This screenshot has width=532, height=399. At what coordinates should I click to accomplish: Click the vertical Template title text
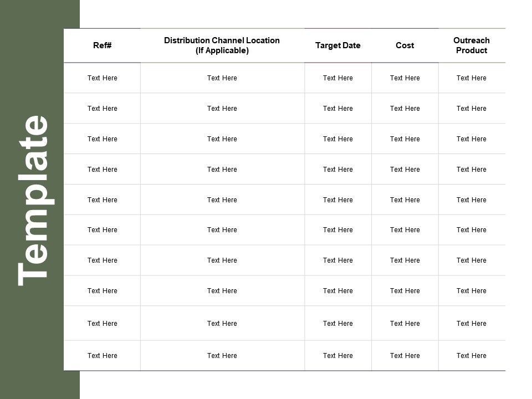[34, 200]
